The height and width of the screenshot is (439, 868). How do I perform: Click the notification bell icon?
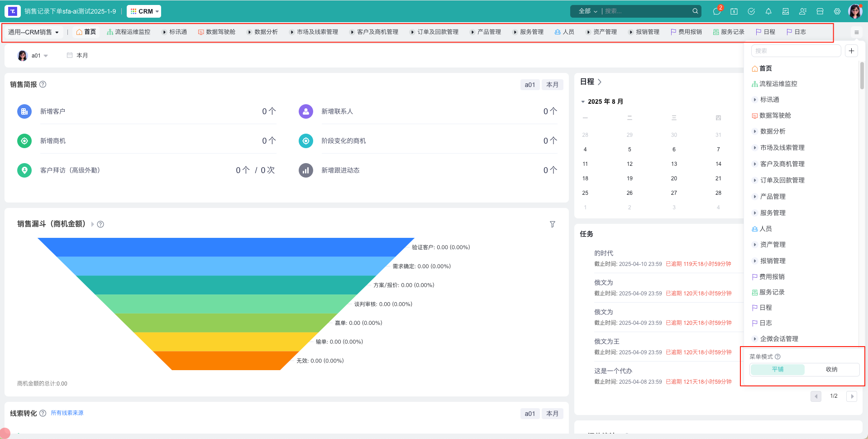tap(768, 11)
